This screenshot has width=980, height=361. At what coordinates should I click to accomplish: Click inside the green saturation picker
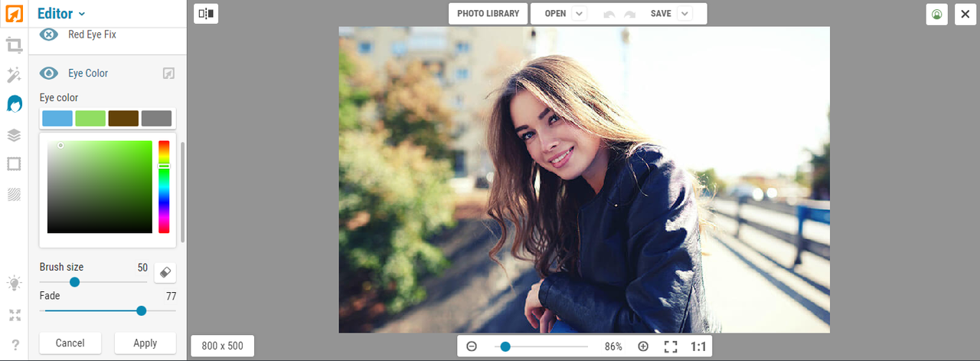pos(100,187)
